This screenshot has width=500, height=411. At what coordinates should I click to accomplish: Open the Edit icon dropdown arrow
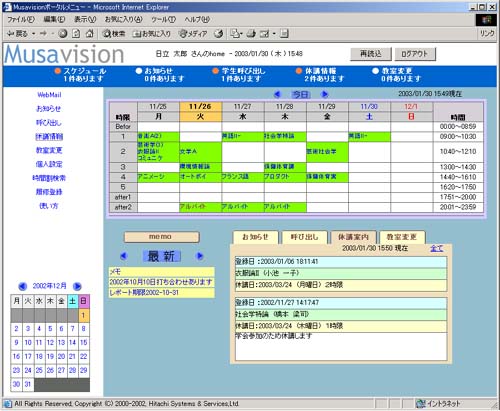click(274, 34)
